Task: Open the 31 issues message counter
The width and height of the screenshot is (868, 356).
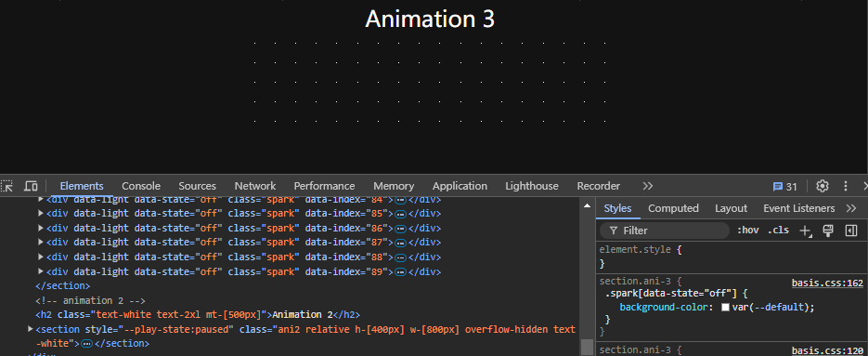Action: click(785, 186)
